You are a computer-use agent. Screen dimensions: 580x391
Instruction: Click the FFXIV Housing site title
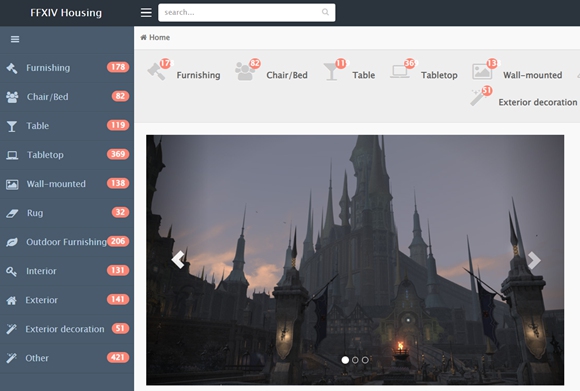click(66, 13)
